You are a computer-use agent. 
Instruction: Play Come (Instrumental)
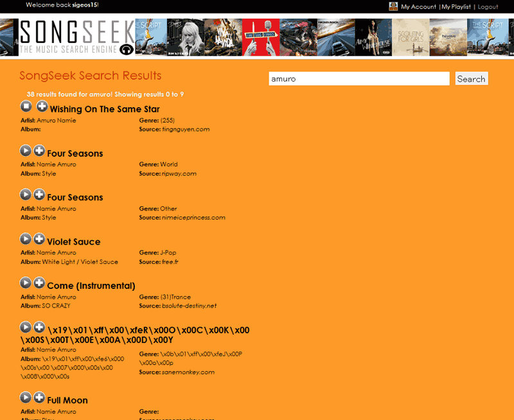(x=26, y=283)
